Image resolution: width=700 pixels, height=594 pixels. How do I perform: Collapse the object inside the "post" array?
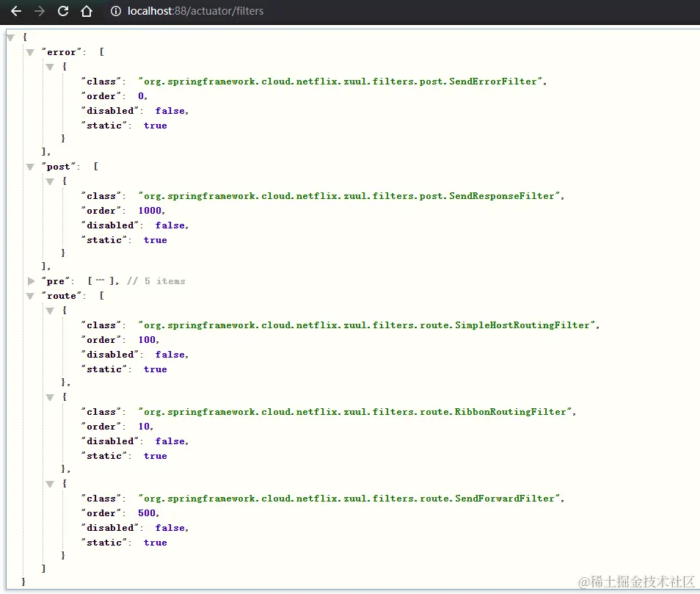coord(50,181)
